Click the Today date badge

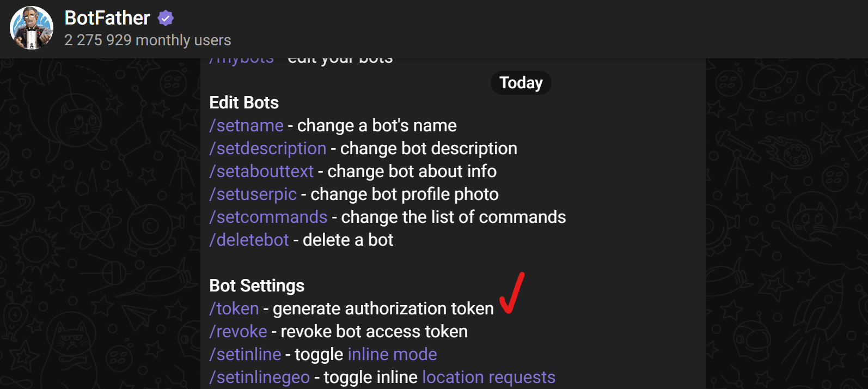tap(521, 83)
